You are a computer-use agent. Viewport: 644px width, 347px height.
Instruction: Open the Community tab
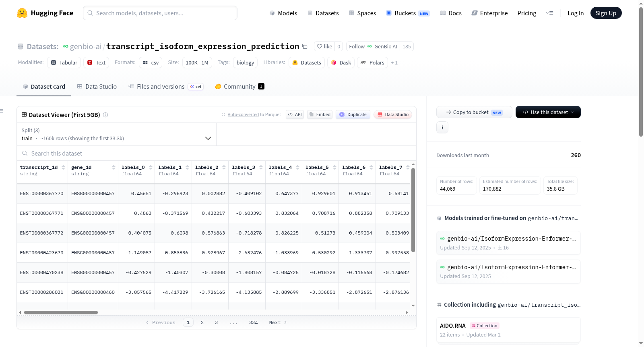[x=239, y=87]
